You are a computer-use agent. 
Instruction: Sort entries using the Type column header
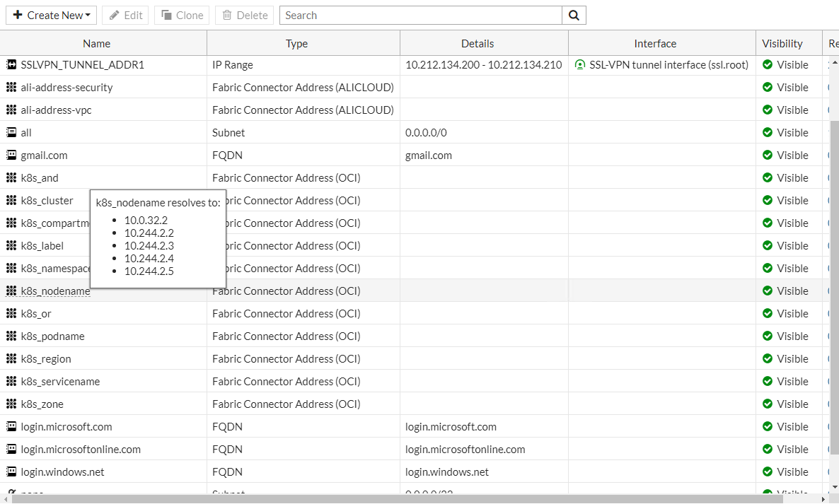[x=296, y=43]
